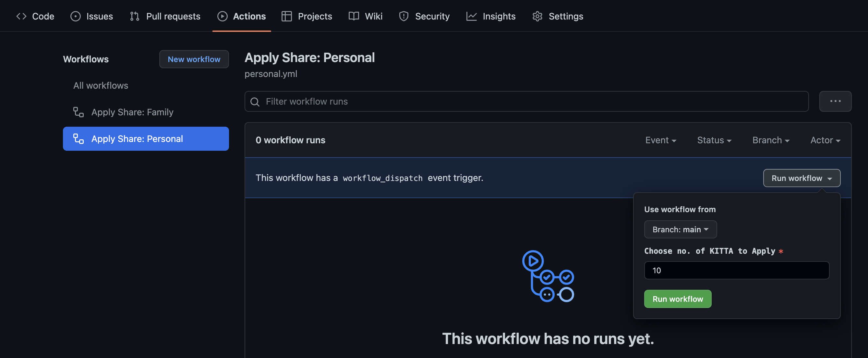
Task: Click the KITTA number input field
Action: [x=736, y=270]
